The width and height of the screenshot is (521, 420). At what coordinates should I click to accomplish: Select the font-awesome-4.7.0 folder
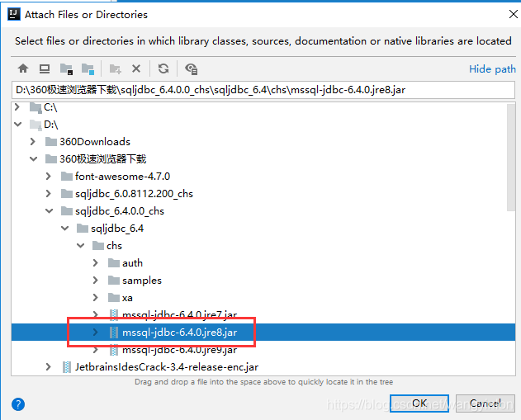coord(263,177)
